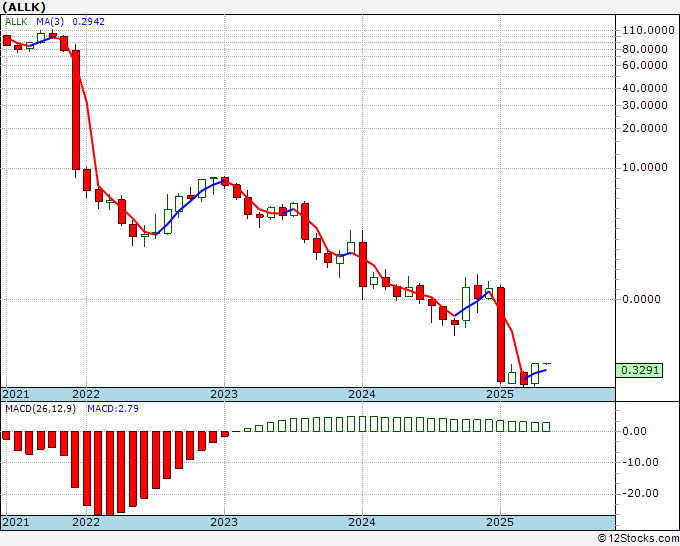Image resolution: width=680 pixels, height=546 pixels.
Task: Open the 12Stocks.com copyright link
Action: 638,539
